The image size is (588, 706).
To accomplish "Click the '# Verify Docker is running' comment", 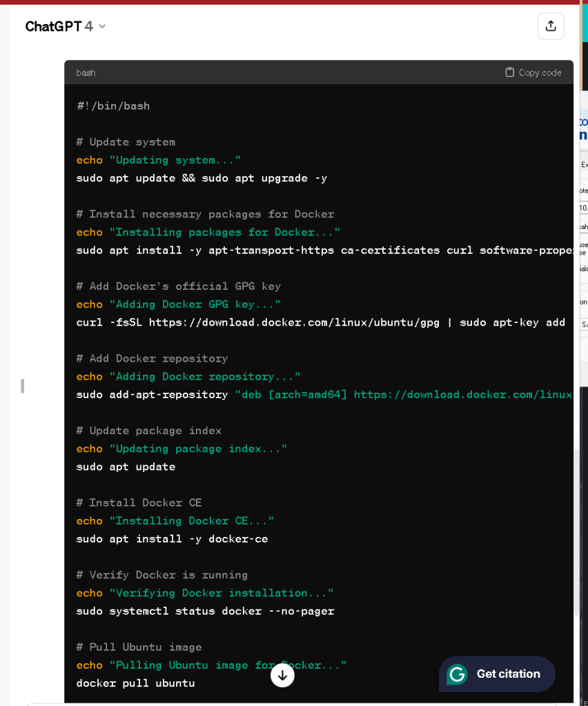I will pos(162,575).
